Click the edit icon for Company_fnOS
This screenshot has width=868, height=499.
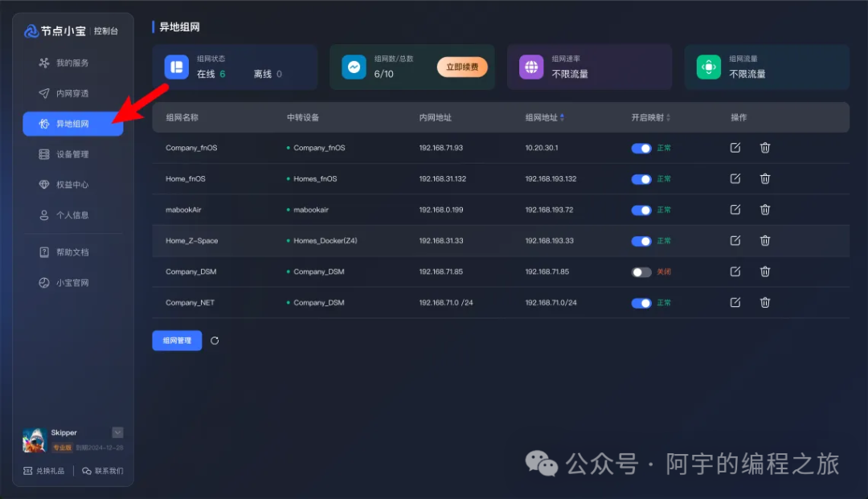point(735,148)
